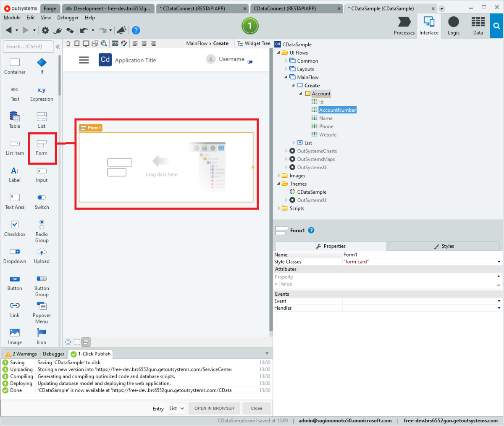The height and width of the screenshot is (426, 504).
Task: Open the CSS style sheet editor icon
Action: click(x=115, y=43)
